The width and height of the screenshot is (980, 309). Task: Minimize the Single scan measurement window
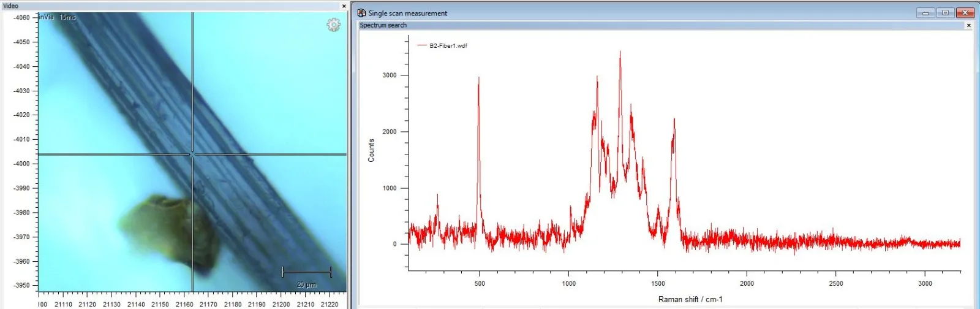point(925,13)
